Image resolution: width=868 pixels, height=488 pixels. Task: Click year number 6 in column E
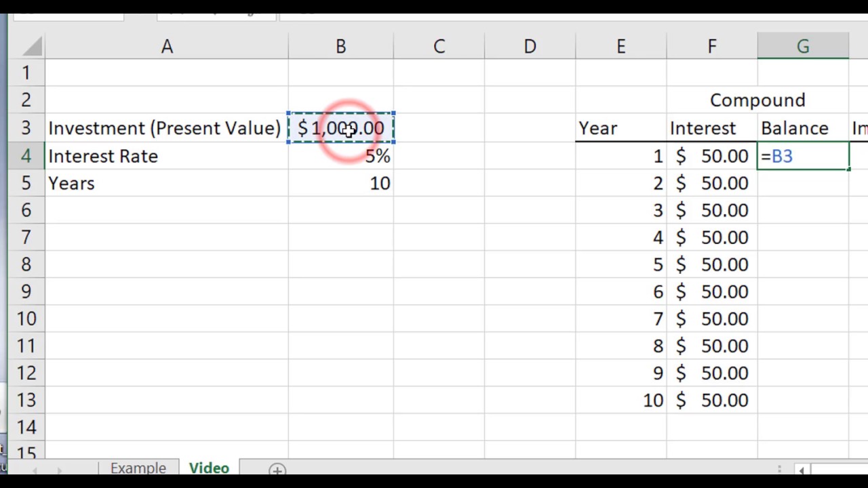coord(620,291)
